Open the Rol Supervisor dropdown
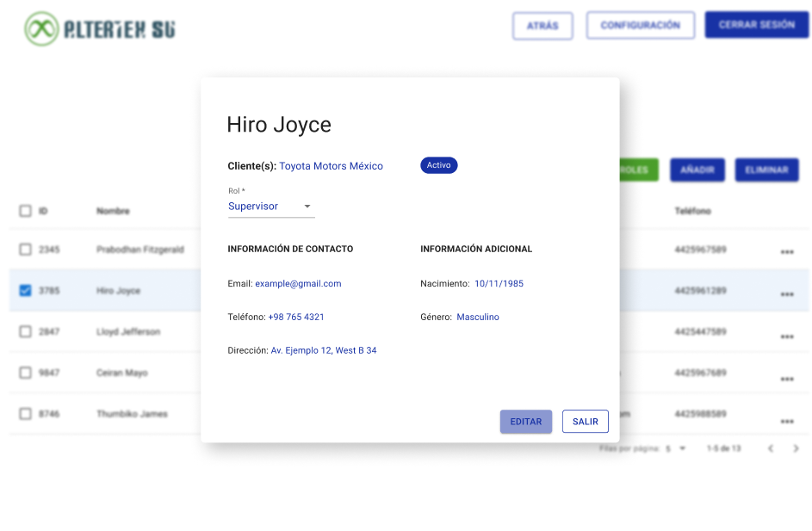This screenshot has height=531, width=812. tap(271, 206)
